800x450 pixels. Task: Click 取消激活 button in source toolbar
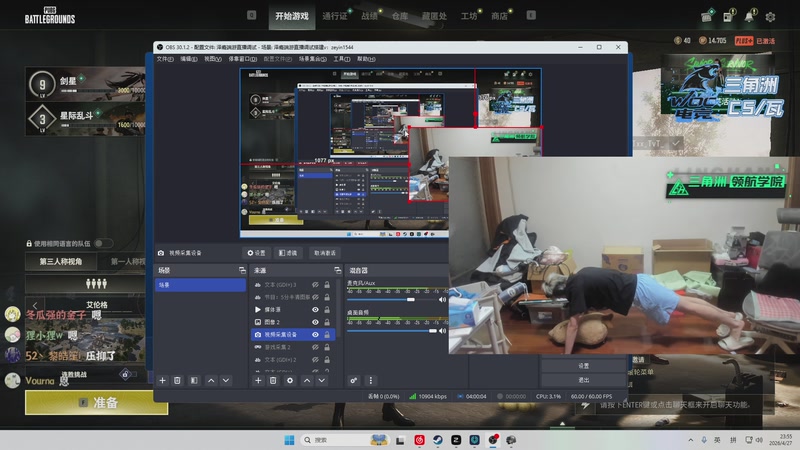324,253
